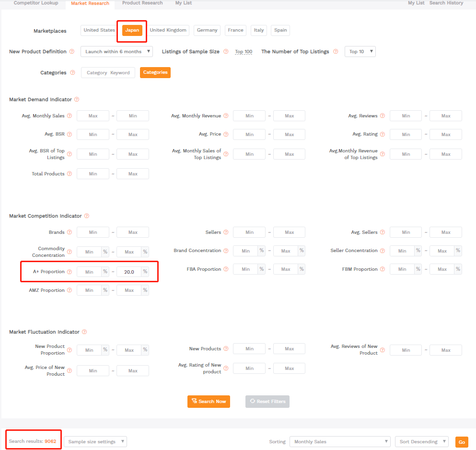
Task: Open the Competitor Lookup tab
Action: tap(36, 3)
